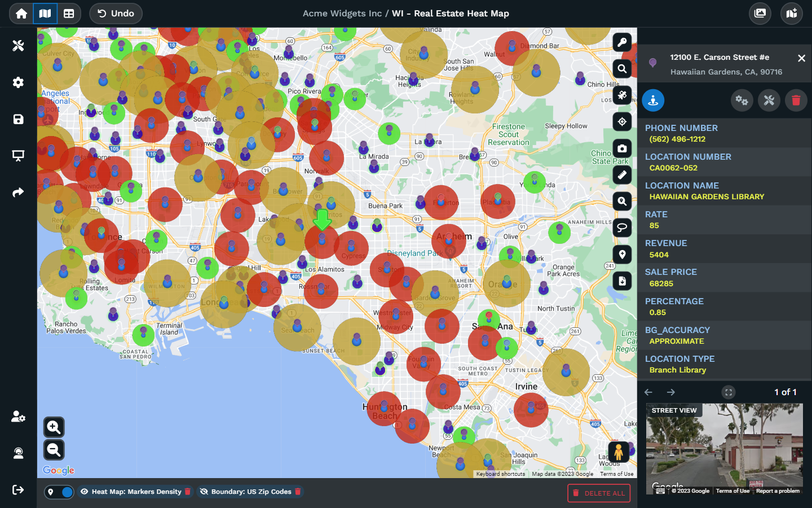Show the Boundary US Zip Codes layer

[x=204, y=492]
